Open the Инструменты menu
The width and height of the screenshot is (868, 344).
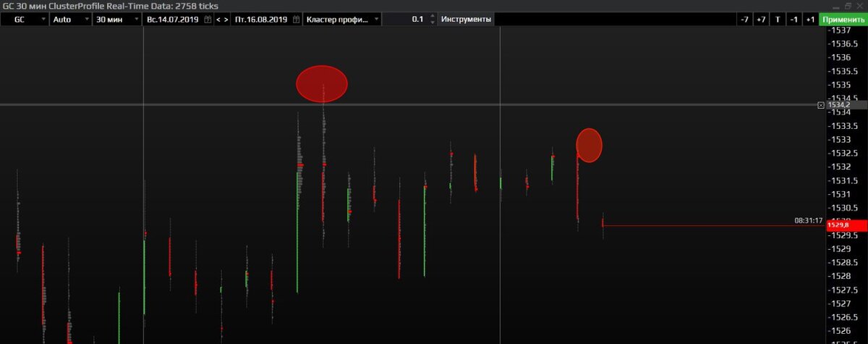click(x=466, y=20)
